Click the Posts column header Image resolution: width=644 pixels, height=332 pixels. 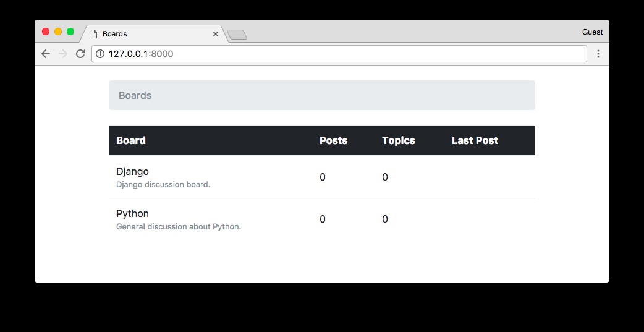[x=334, y=140]
